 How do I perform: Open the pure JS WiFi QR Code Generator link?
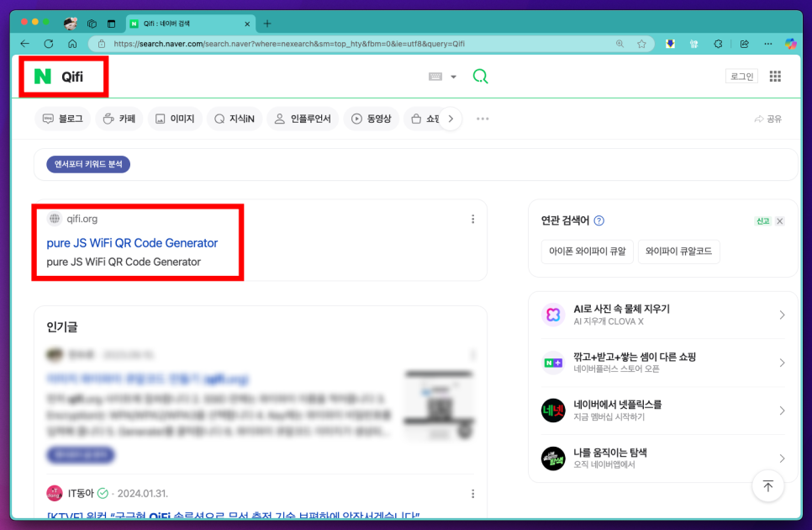click(x=132, y=243)
